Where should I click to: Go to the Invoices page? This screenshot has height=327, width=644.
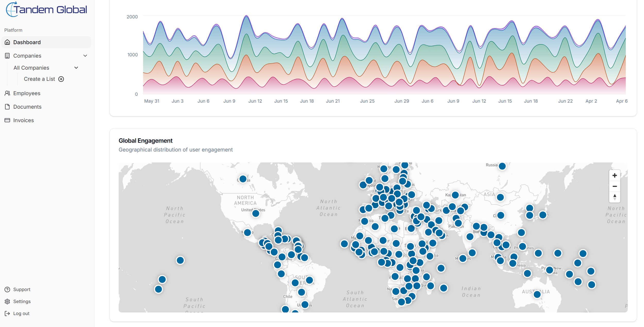(x=23, y=120)
